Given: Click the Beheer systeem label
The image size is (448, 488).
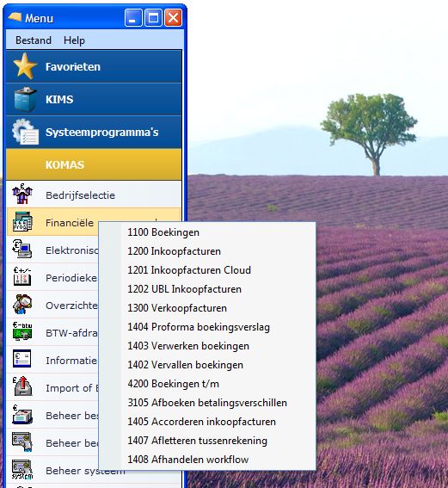Looking at the screenshot, I should pyautogui.click(x=85, y=471).
